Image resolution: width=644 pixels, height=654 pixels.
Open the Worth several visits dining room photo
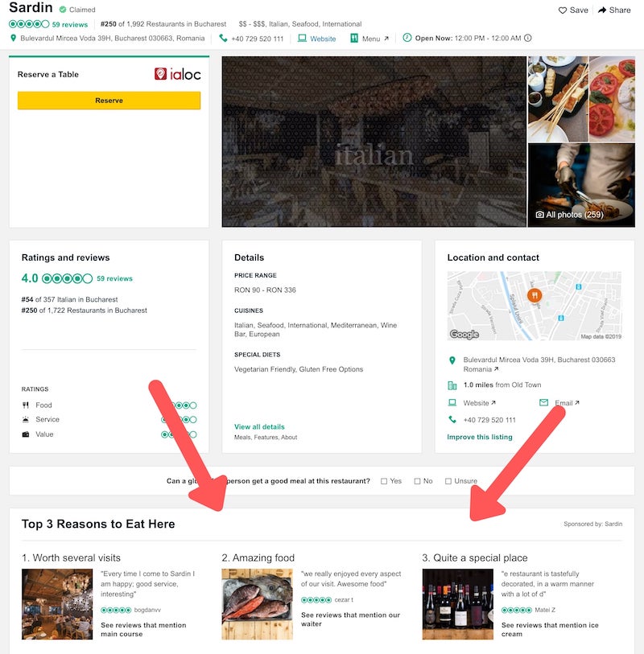[x=57, y=604]
